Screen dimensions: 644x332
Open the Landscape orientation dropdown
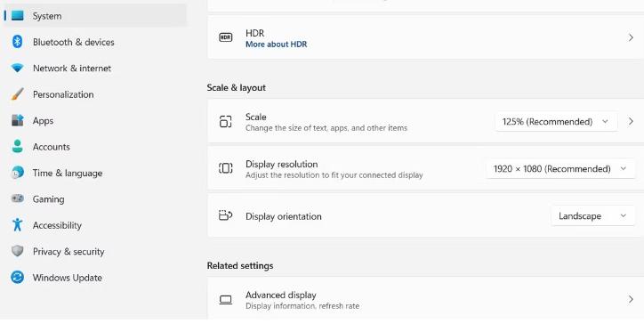point(592,215)
